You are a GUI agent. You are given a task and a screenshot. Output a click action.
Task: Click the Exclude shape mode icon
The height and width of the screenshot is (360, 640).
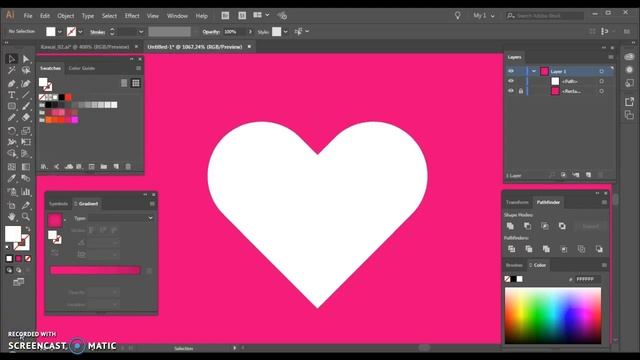click(x=562, y=226)
